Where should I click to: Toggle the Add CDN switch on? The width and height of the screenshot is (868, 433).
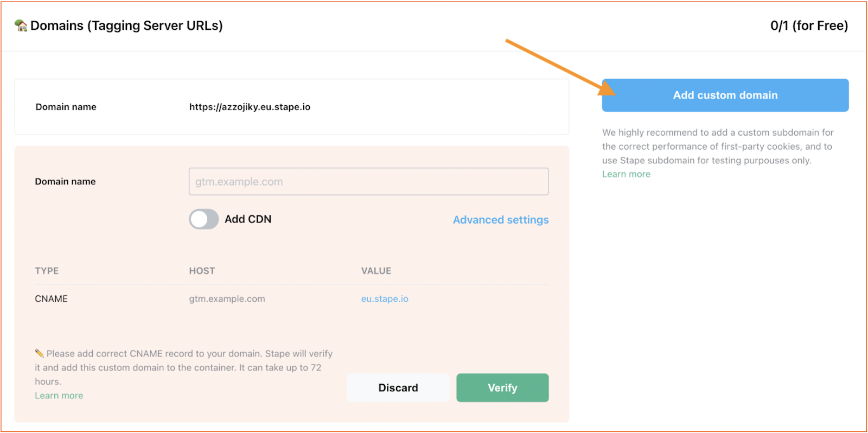pos(203,219)
